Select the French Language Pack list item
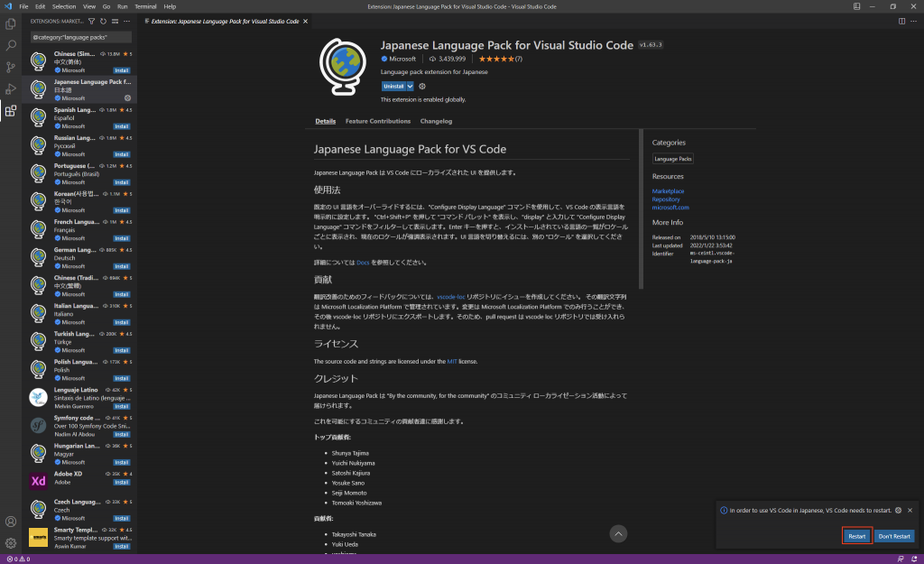Image resolution: width=924 pixels, height=564 pixels. click(x=79, y=229)
